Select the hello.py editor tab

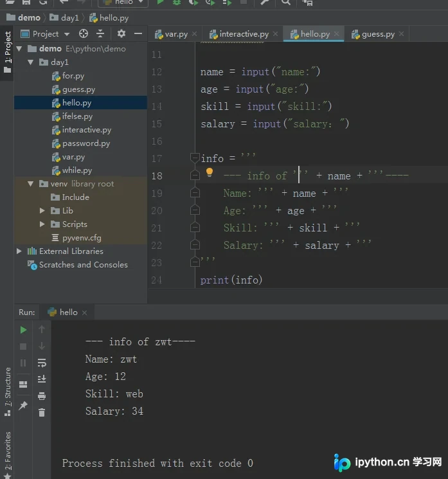point(315,34)
